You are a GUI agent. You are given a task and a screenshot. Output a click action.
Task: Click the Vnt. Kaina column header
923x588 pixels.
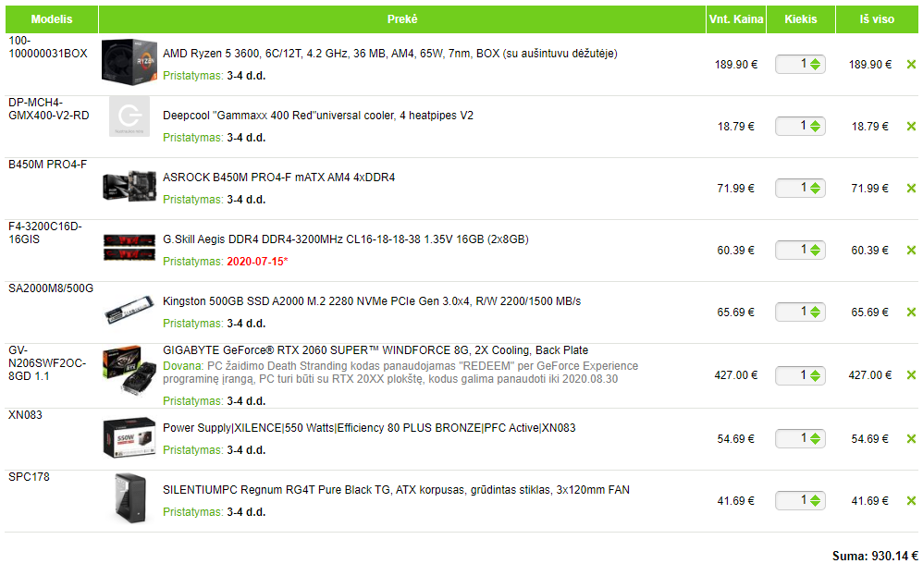click(736, 19)
